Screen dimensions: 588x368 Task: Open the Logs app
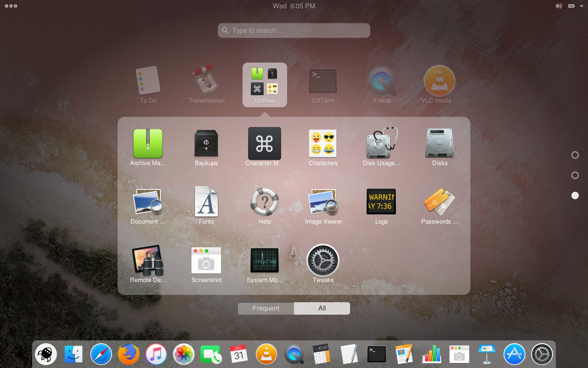[381, 206]
